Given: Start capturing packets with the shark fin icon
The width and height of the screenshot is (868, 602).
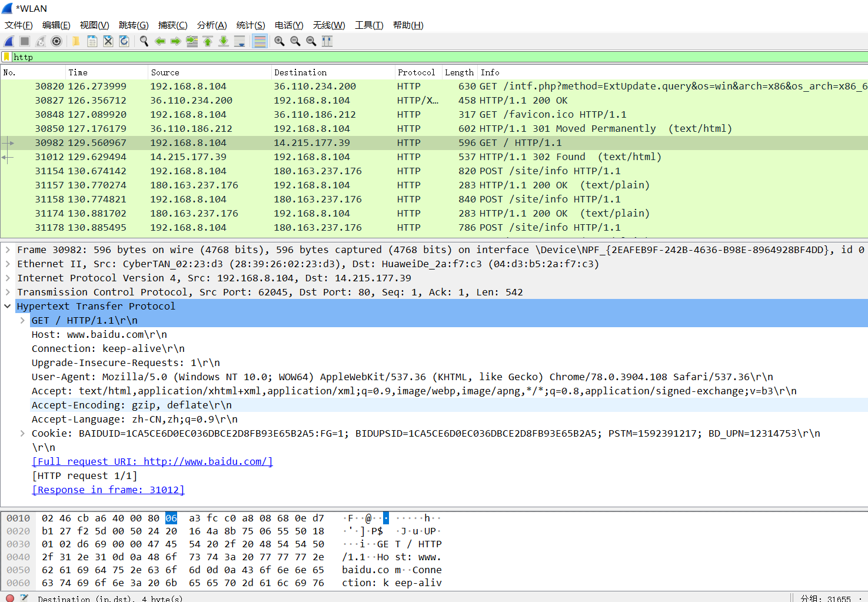Looking at the screenshot, I should point(9,41).
